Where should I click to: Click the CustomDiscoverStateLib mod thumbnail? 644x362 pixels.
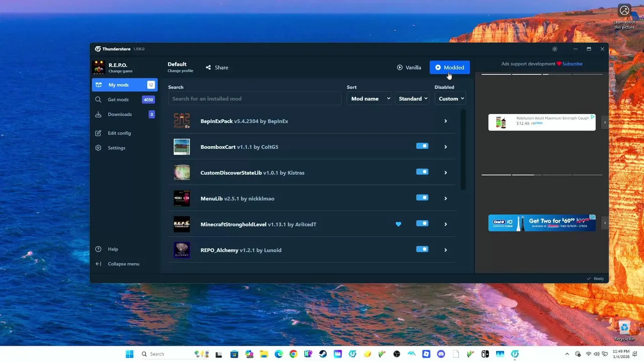[182, 172]
